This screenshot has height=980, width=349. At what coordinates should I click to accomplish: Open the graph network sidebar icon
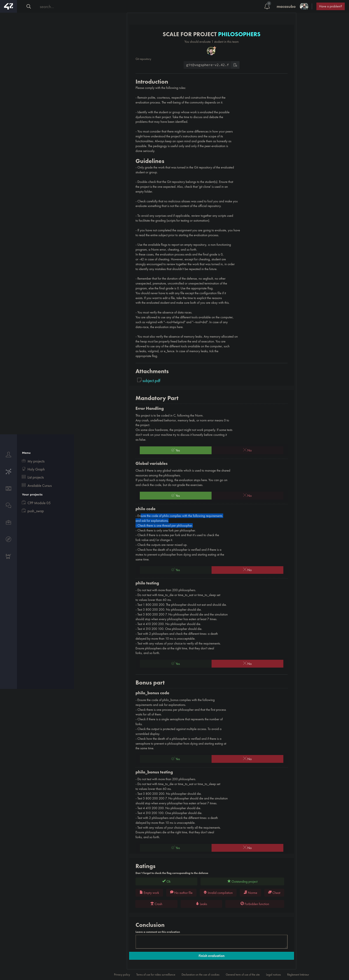point(8,471)
